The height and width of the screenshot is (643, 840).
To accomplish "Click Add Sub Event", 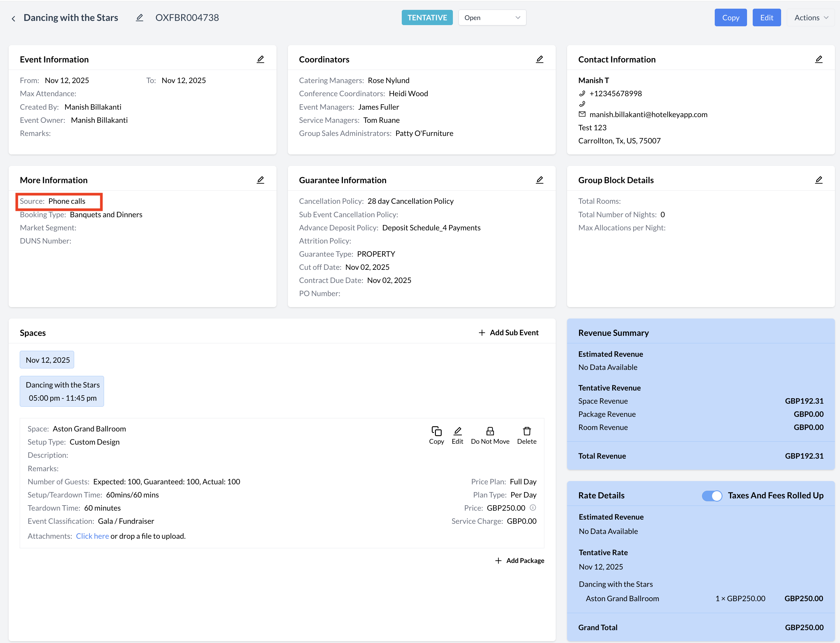I will click(508, 333).
